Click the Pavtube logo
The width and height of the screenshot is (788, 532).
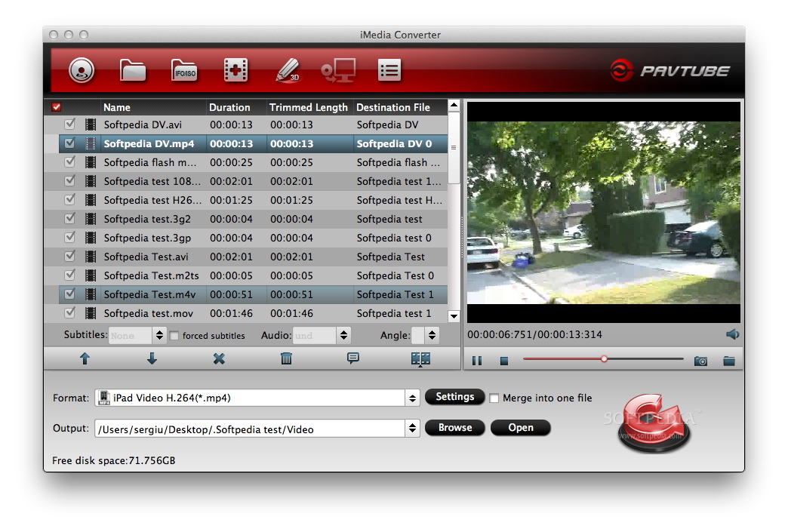669,70
